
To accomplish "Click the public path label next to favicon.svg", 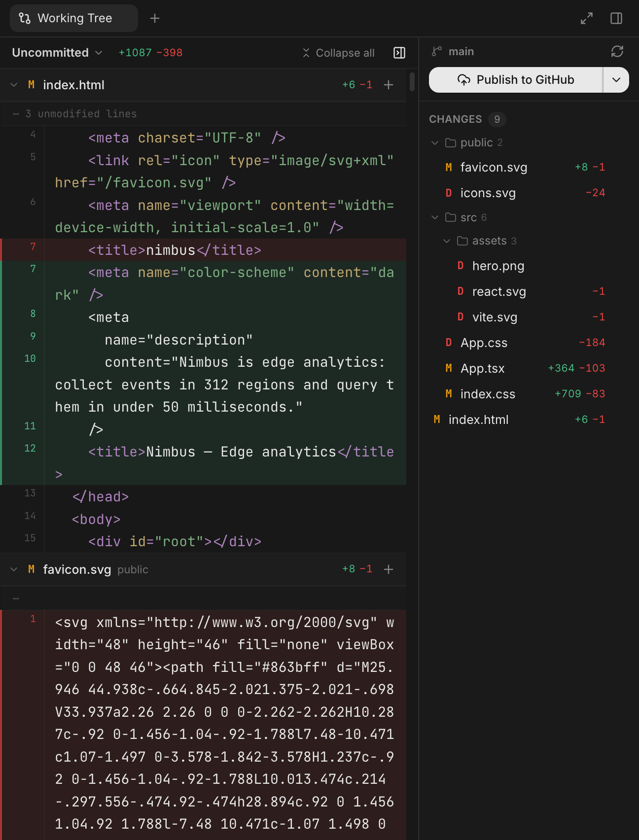I will tap(133, 570).
